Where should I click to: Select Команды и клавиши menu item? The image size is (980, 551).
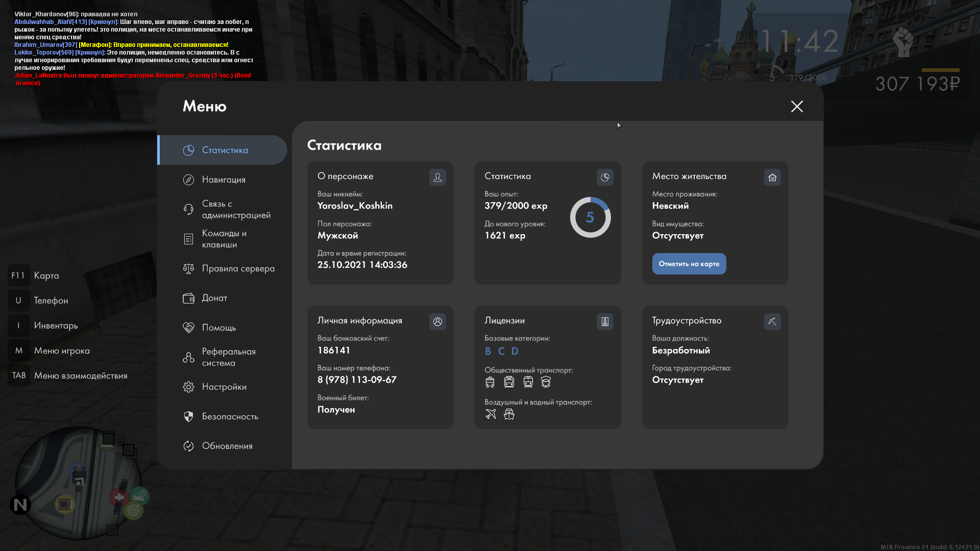[x=224, y=239]
